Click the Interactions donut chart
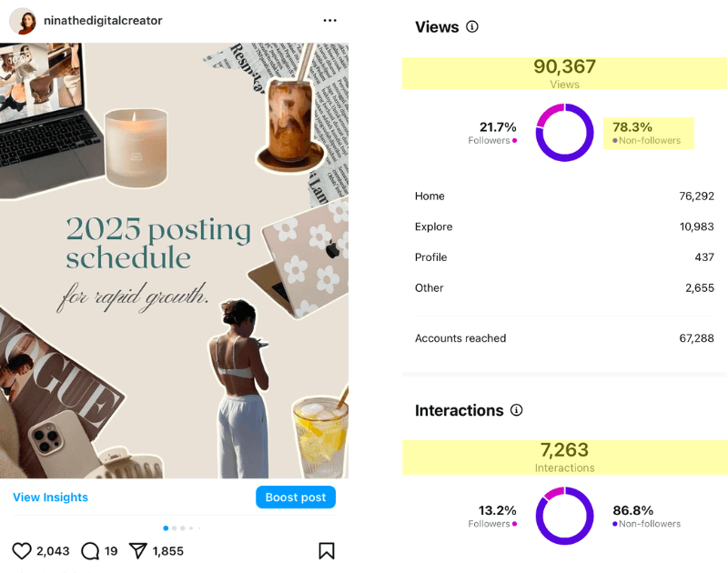Viewport: 728px width, 573px height. click(564, 516)
